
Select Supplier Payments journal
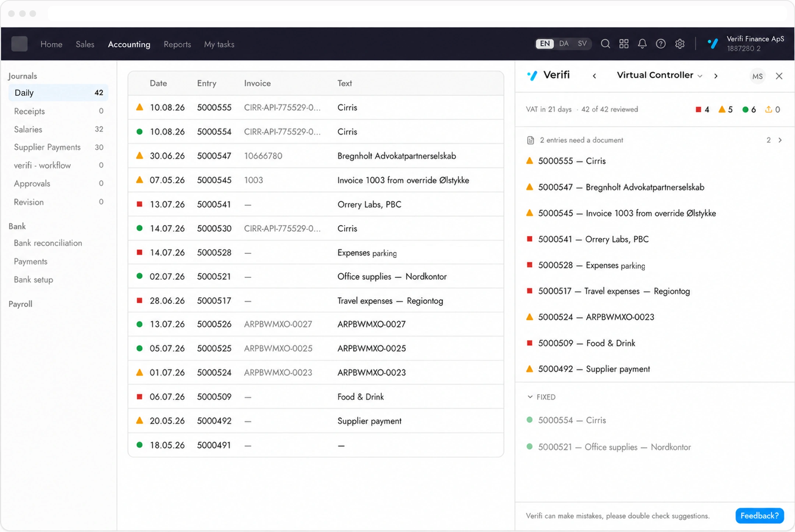coord(58,147)
